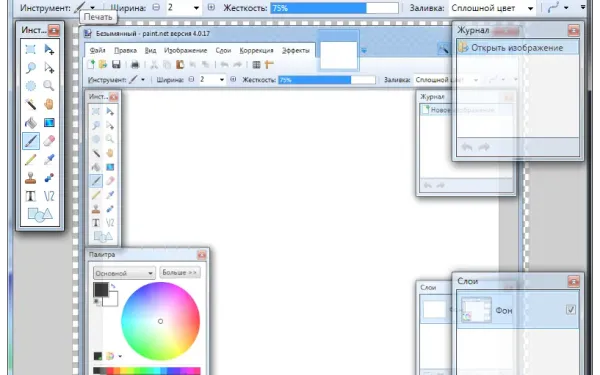Select the Eraser in the outer tools panel
The image size is (600, 375).
[x=49, y=141]
